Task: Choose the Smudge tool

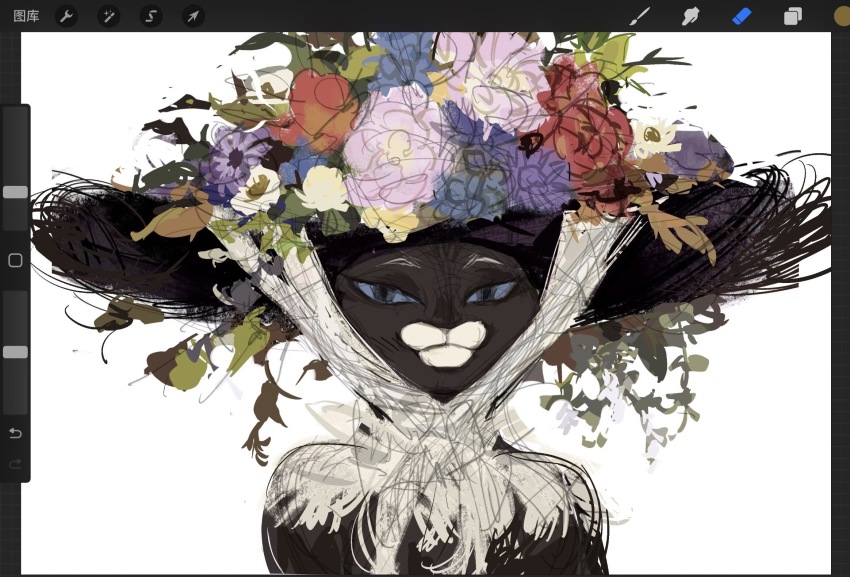Action: pos(690,15)
